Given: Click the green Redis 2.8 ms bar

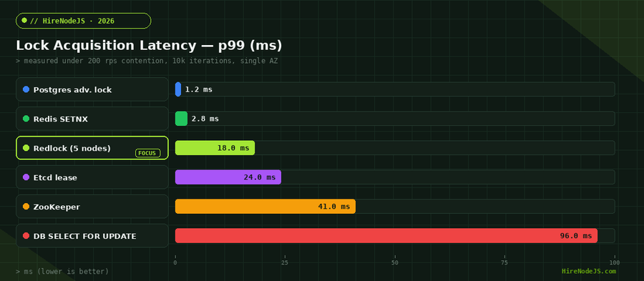Looking at the screenshot, I should [181, 119].
